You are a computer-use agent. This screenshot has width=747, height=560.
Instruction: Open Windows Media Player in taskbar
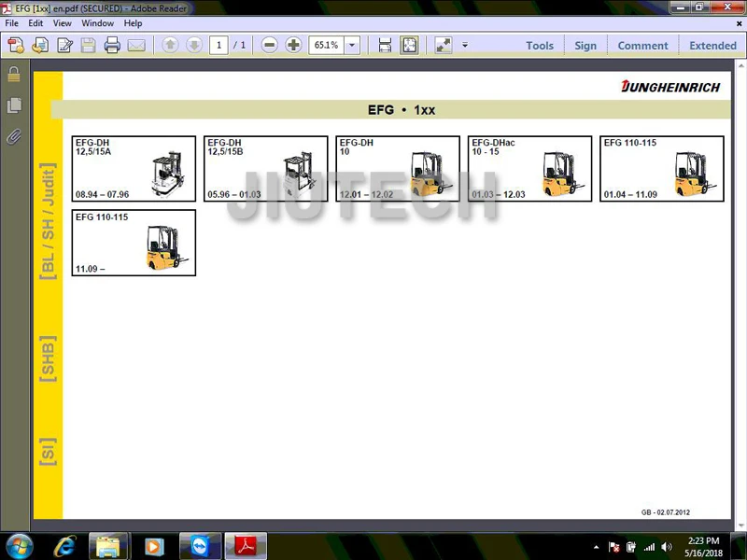tap(153, 546)
